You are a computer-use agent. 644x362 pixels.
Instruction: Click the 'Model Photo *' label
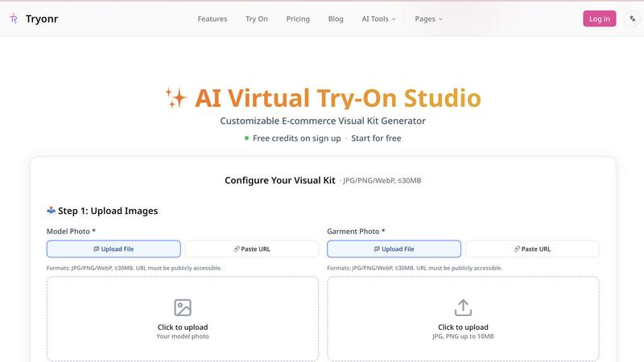[71, 231]
